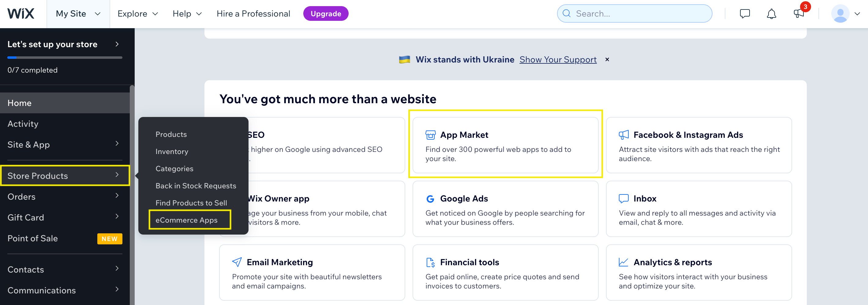Open the notifications bell icon
Viewport: 868px width, 305px height.
tap(771, 14)
